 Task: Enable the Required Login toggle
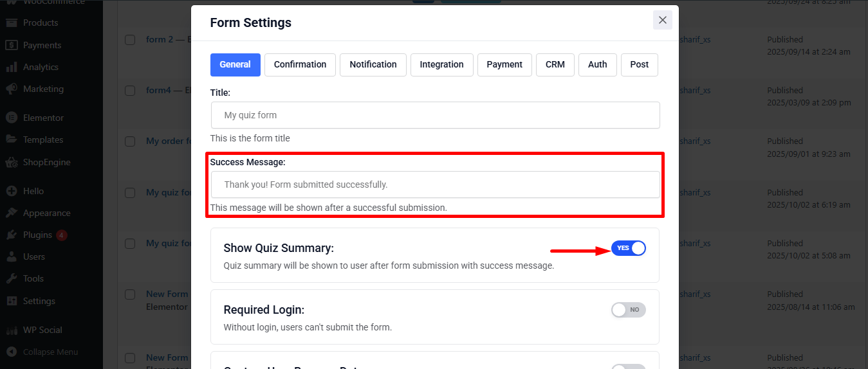point(628,310)
